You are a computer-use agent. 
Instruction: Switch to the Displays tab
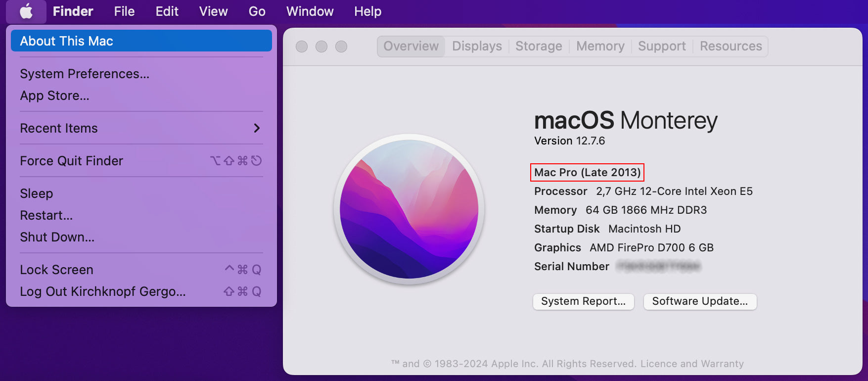pos(477,47)
